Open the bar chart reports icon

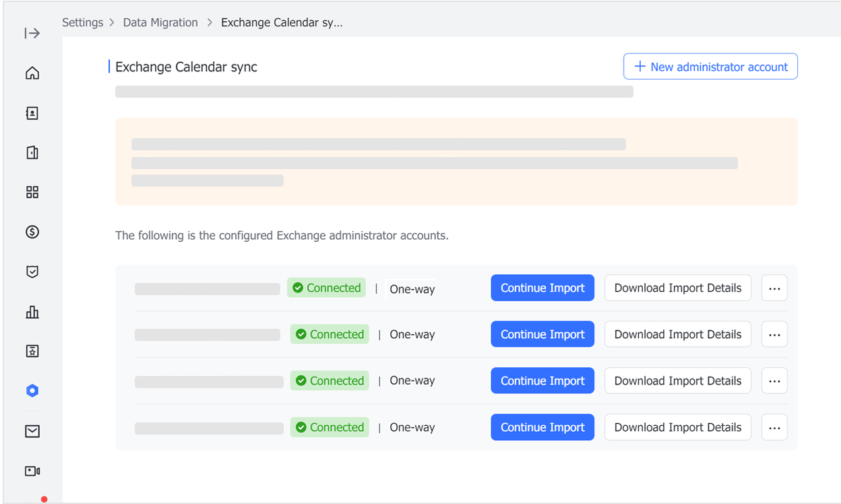[x=32, y=312]
